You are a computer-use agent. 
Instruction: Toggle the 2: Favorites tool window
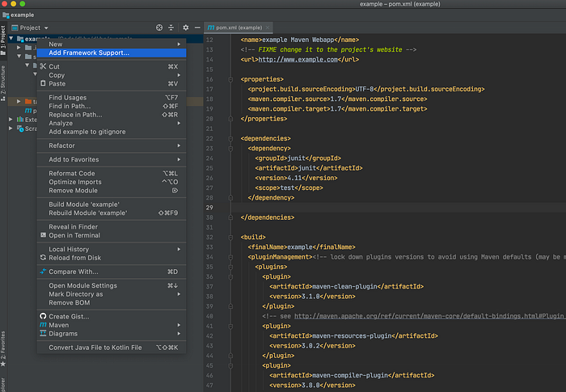tap(3, 348)
